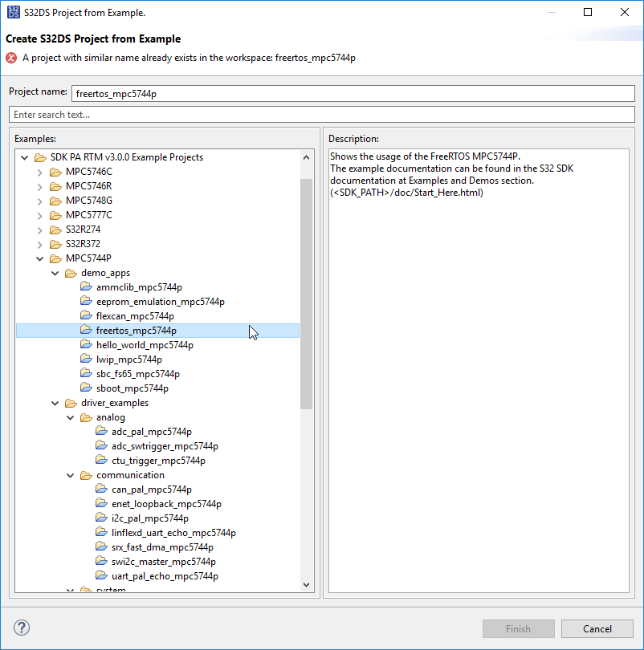Select i2c_pal_mpc5744p example
The height and width of the screenshot is (650, 644).
[x=149, y=518]
